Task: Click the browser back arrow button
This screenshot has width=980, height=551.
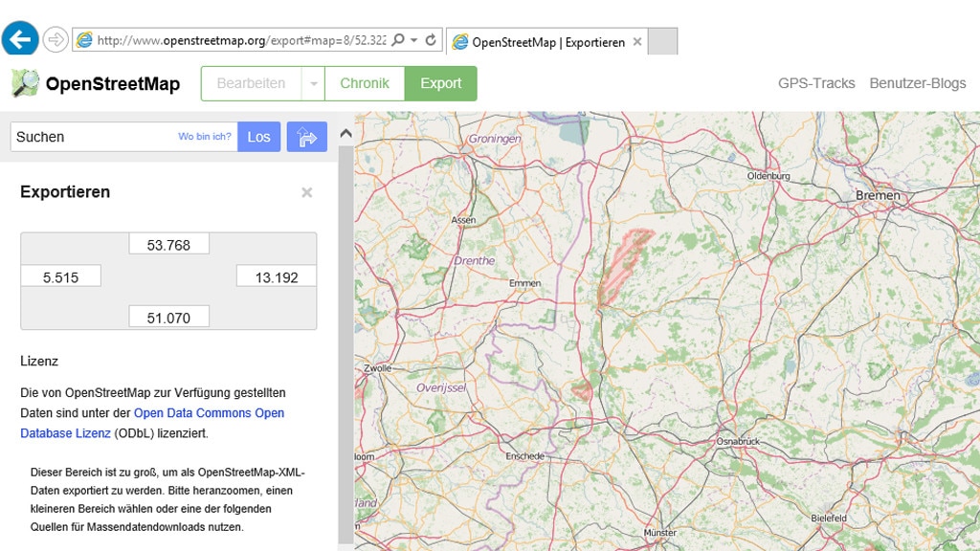Action: 20,40
